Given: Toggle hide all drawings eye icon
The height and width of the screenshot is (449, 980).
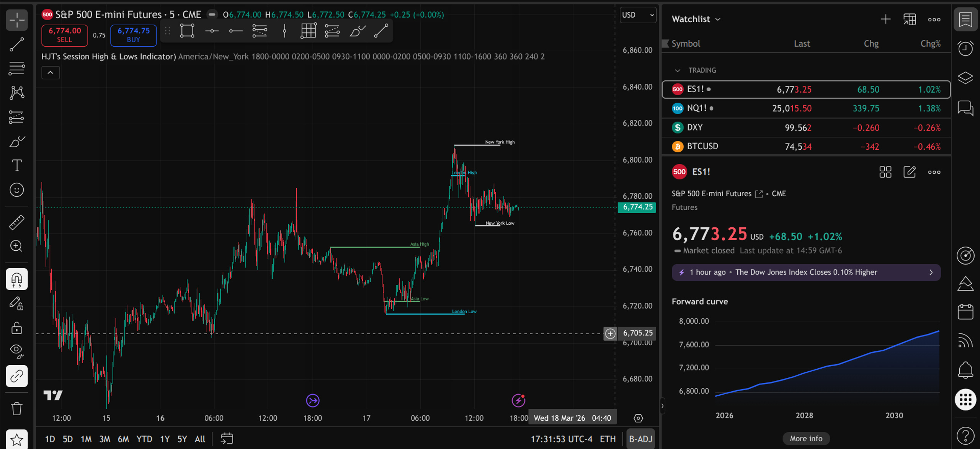Looking at the screenshot, I should point(16,351).
